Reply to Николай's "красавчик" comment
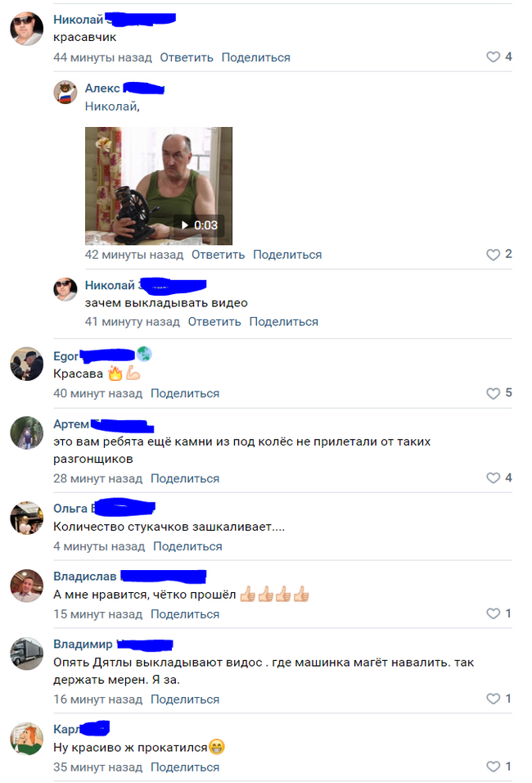 click(187, 57)
